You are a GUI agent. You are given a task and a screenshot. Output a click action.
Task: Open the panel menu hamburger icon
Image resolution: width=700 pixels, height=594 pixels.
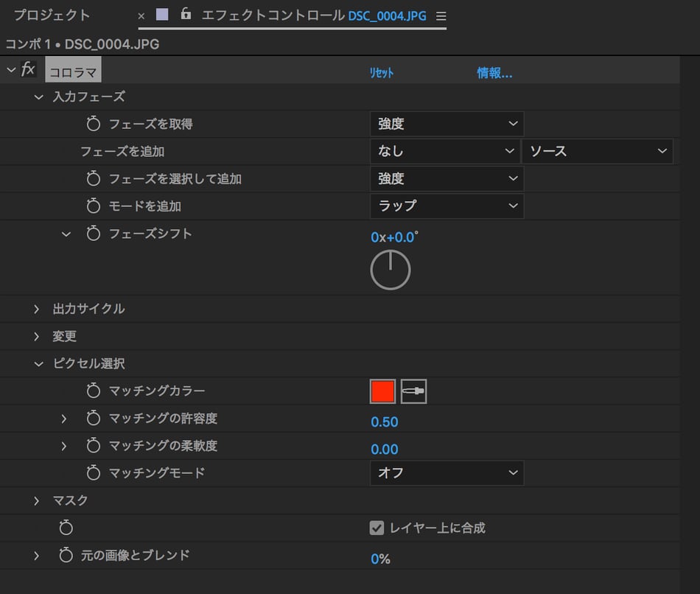tap(441, 15)
